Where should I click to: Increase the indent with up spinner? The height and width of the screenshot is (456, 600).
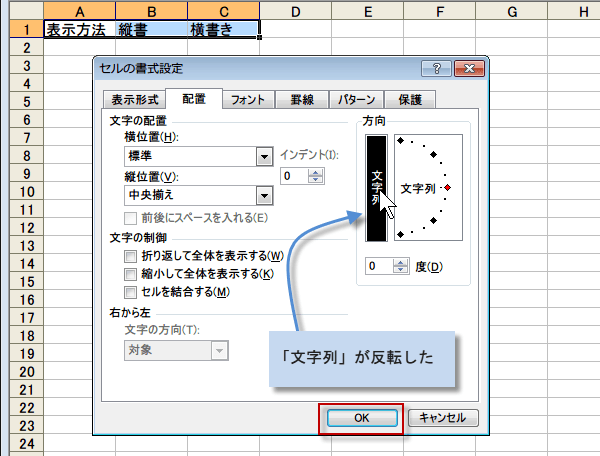click(x=316, y=173)
